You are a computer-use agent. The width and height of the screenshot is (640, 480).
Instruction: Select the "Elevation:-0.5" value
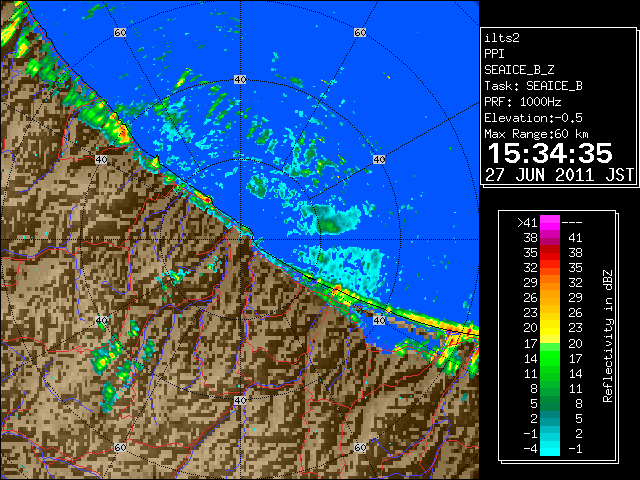point(533,118)
